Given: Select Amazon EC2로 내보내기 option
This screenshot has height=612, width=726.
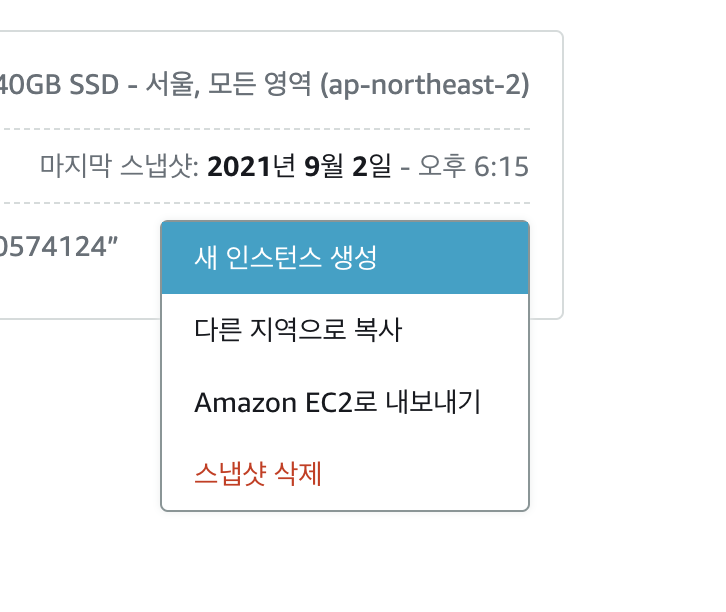Looking at the screenshot, I should pos(345,402).
